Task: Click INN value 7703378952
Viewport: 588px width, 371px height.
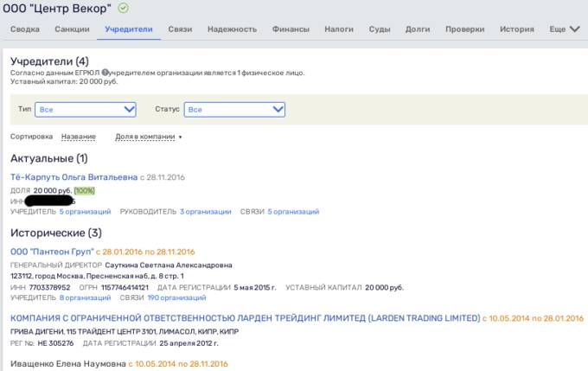Action: point(49,287)
